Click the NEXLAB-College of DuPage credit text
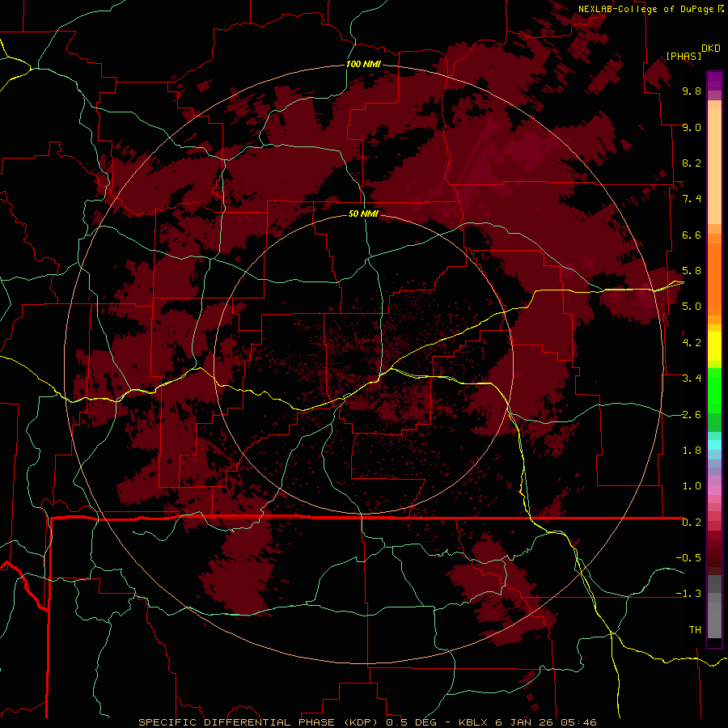The width and height of the screenshot is (728, 728). point(645,9)
